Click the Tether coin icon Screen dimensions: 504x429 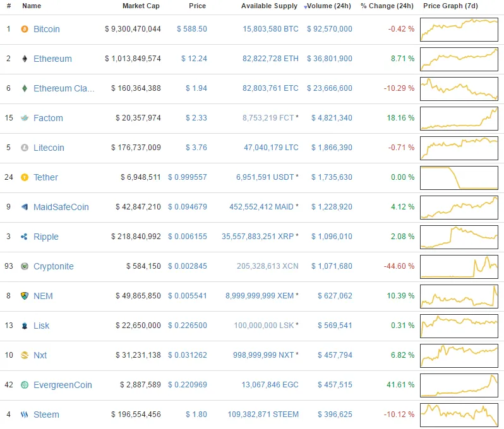click(x=25, y=177)
